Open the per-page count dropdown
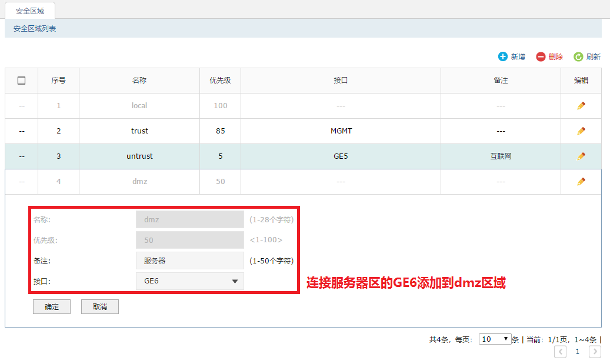The height and width of the screenshot is (364, 610). point(495,339)
